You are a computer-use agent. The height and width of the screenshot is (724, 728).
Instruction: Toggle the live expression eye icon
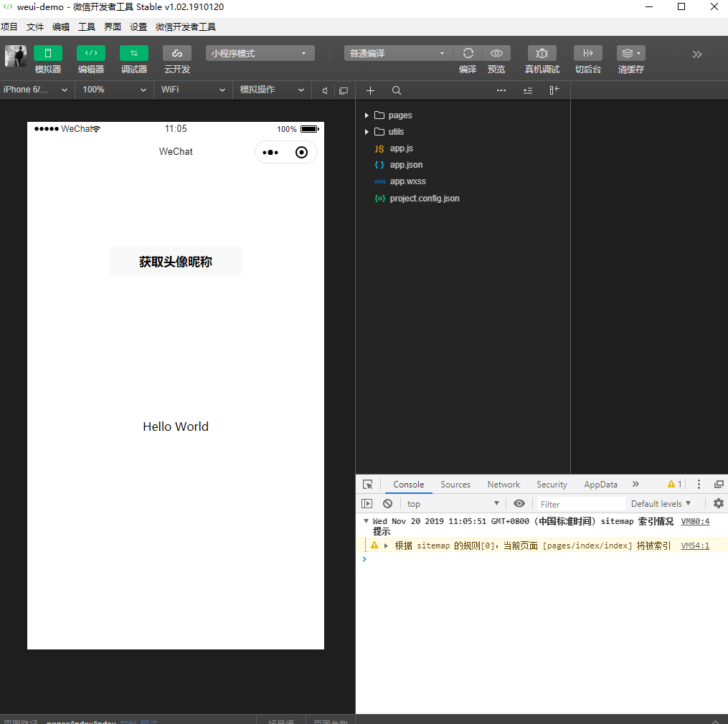click(519, 503)
